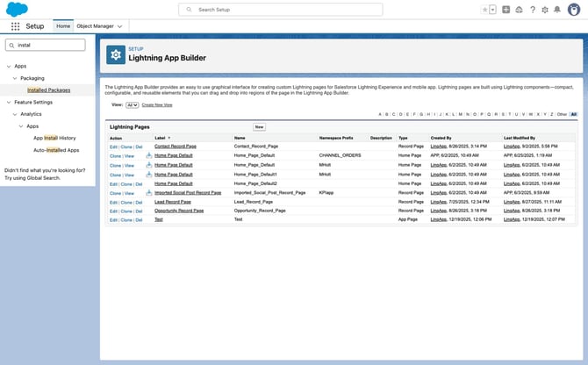The width and height of the screenshot is (588, 365).
Task: Switch to the Home tab
Action: tap(63, 25)
